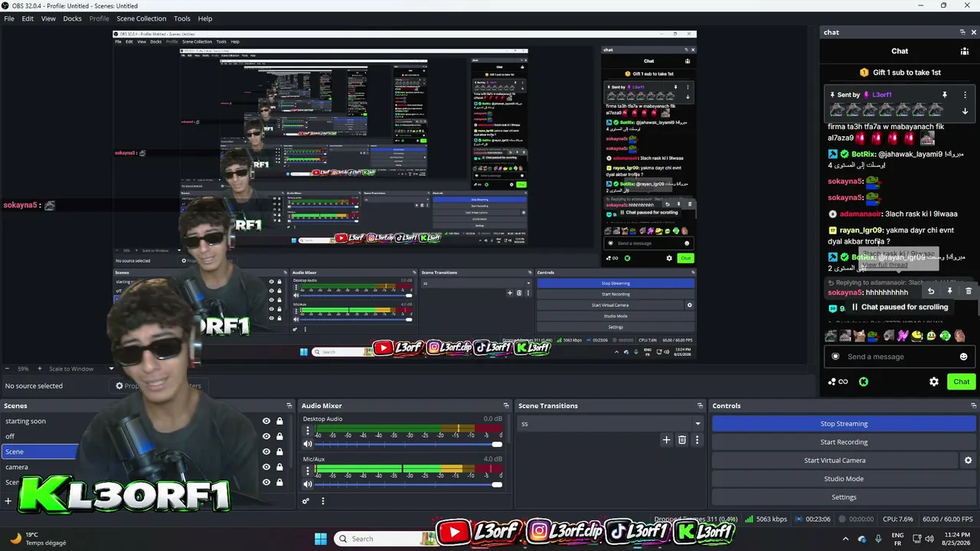
Task: Undock the Audio Mixer panel
Action: 506,406
